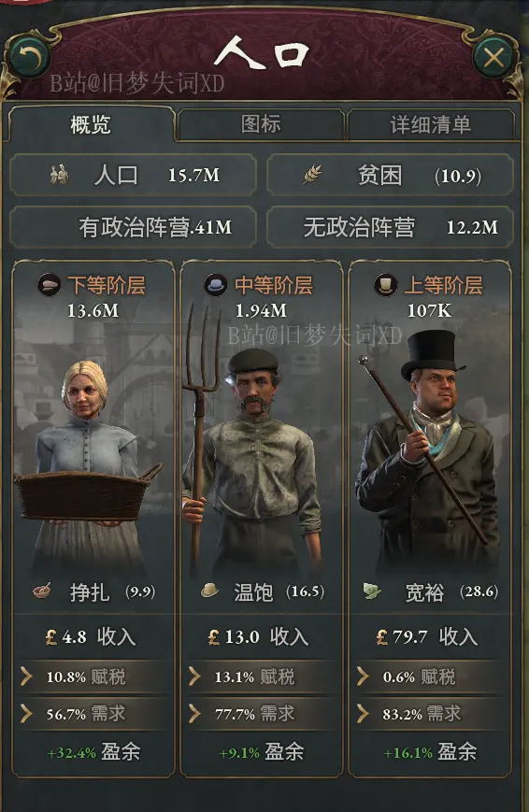This screenshot has height=812, width=529.
Task: Expand the upper class 83.2% 需求 row
Action: [x=430, y=714]
